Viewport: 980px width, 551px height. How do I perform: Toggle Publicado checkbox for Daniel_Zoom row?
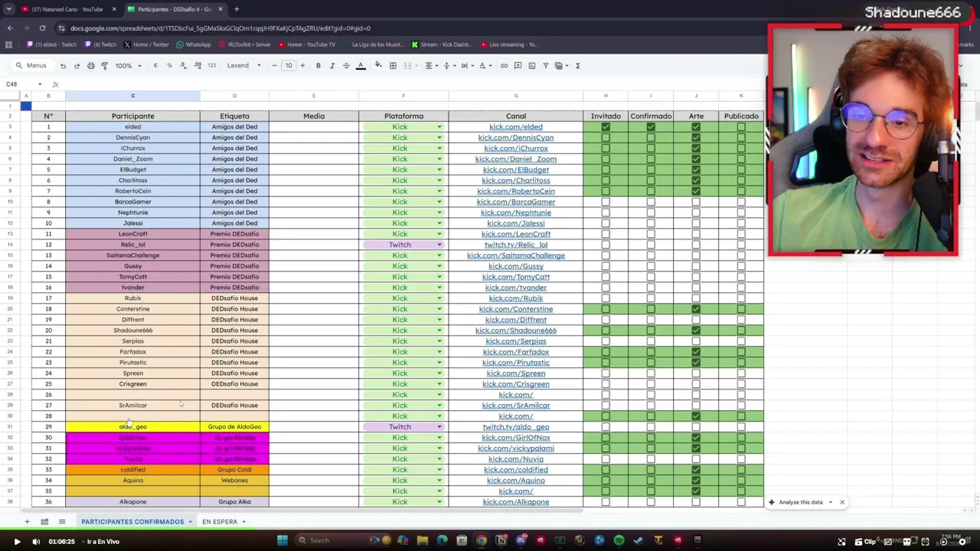pyautogui.click(x=741, y=159)
